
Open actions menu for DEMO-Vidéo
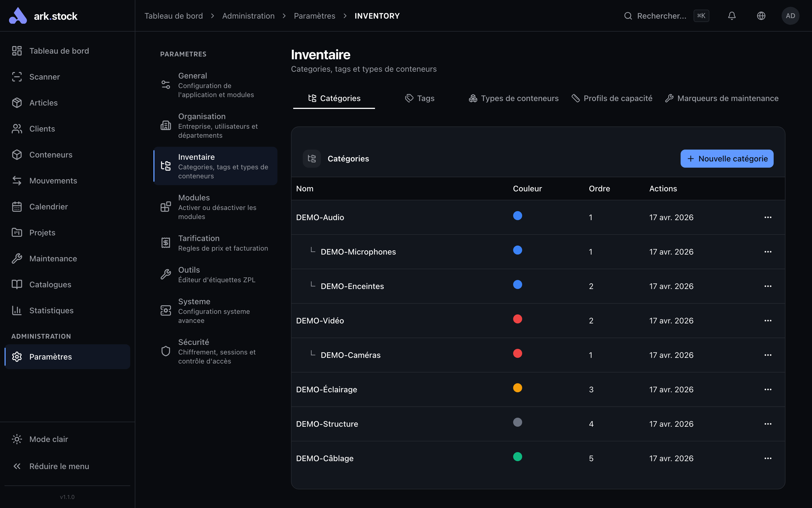768,321
